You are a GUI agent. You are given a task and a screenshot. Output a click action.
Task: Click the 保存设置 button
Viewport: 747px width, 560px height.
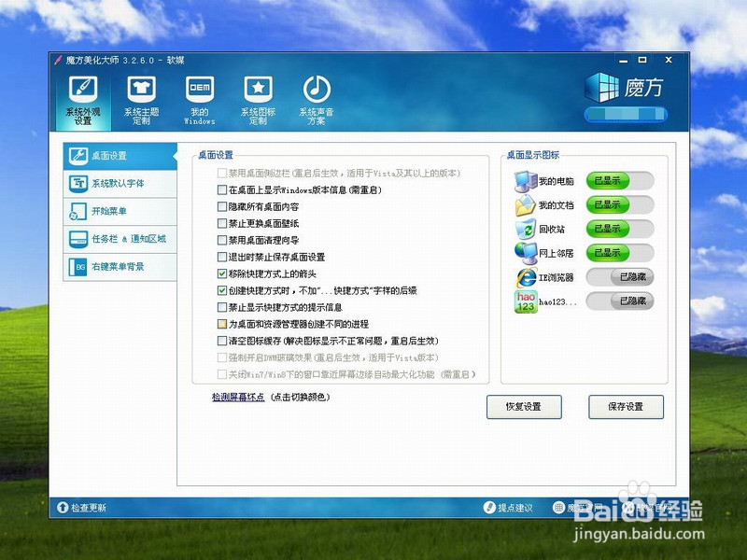[x=626, y=407]
